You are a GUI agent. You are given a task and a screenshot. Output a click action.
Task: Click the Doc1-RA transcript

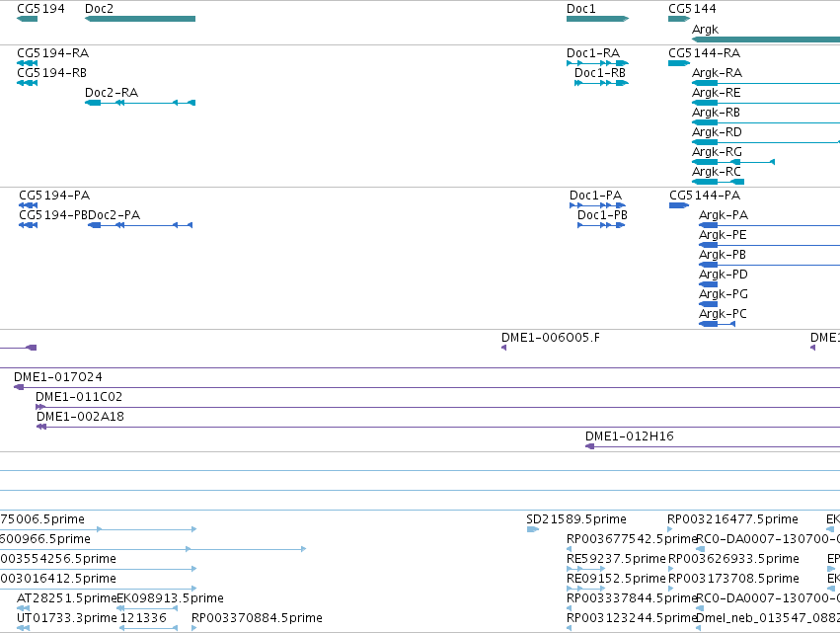coord(597,63)
